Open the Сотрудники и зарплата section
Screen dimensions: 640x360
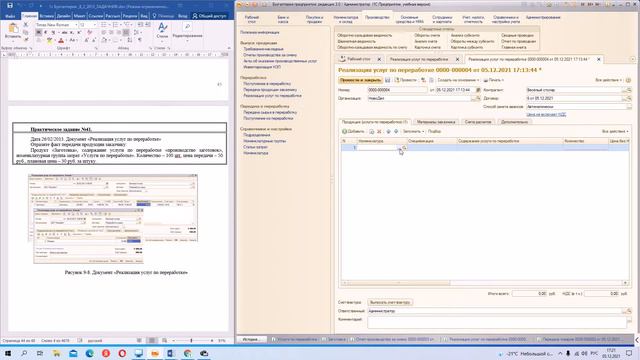pos(442,19)
